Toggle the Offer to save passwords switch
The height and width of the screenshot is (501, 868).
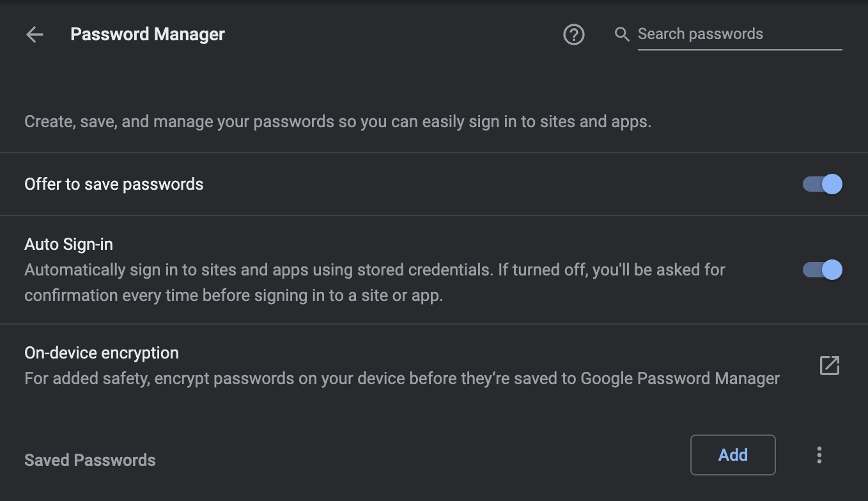[x=821, y=184]
